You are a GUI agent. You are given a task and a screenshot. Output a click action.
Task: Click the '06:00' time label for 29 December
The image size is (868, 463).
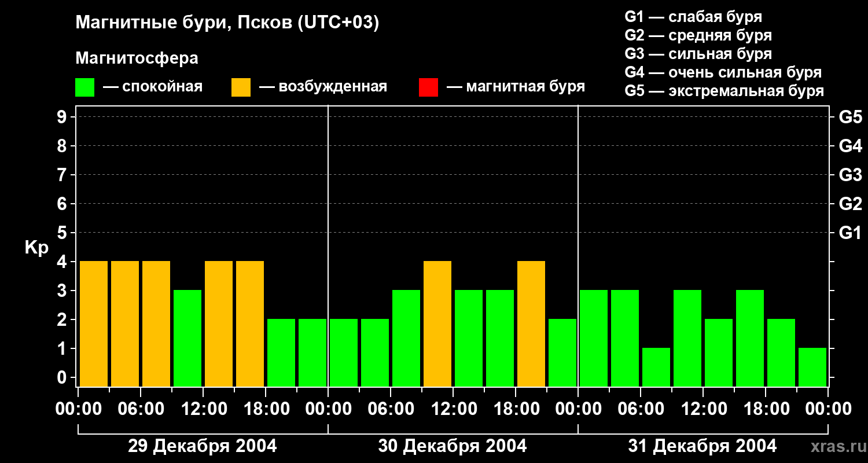point(141,409)
